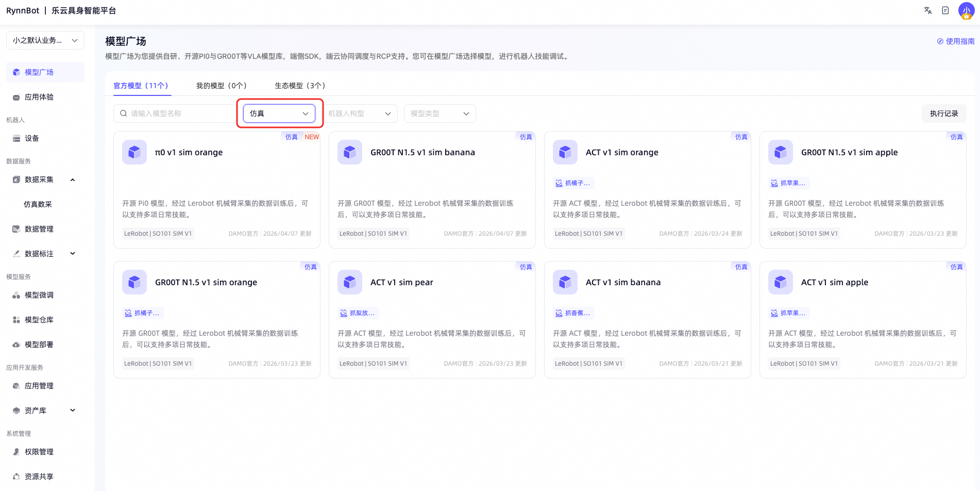Open the 使用指南 link

[x=956, y=41]
